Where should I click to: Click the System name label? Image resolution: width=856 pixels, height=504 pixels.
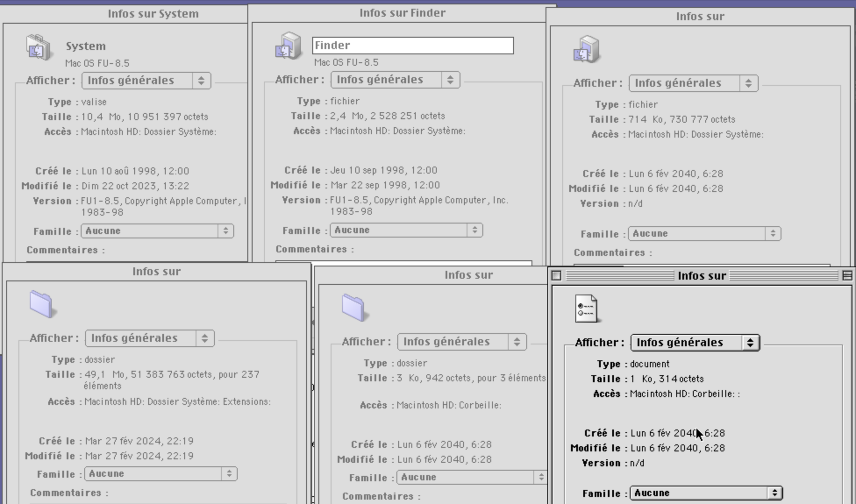tap(86, 46)
